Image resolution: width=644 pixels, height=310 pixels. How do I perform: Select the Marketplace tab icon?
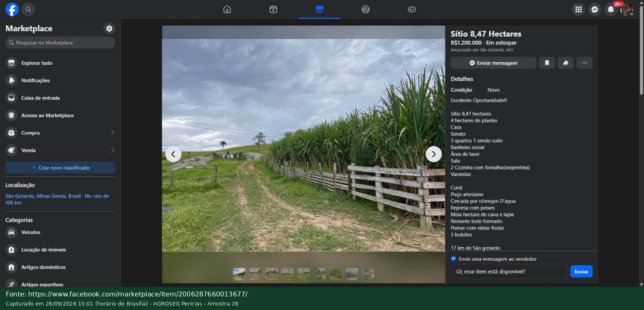[x=320, y=9]
